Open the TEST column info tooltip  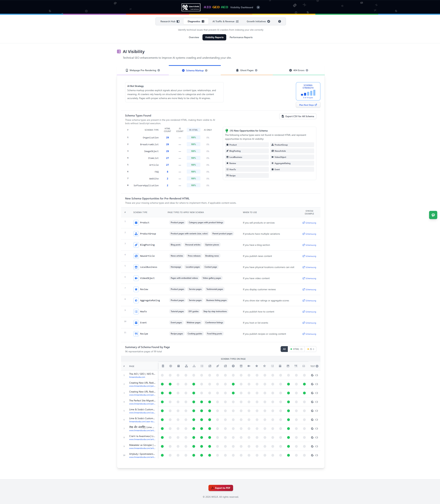(317, 366)
